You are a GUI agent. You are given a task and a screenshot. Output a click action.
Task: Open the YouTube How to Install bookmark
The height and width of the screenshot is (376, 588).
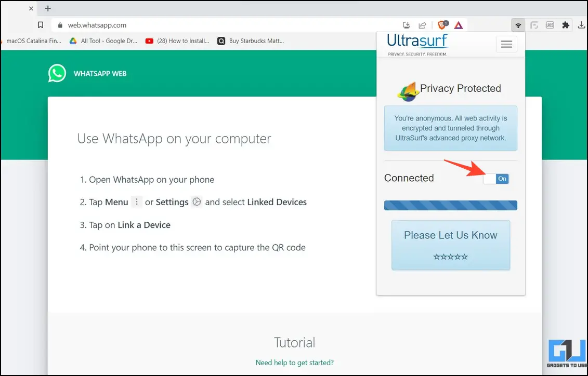(177, 41)
